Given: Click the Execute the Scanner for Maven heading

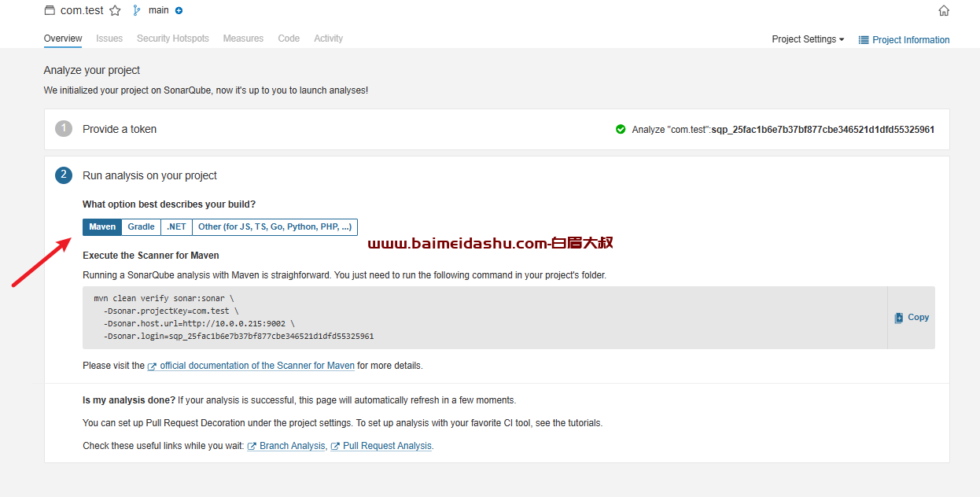Looking at the screenshot, I should point(151,256).
